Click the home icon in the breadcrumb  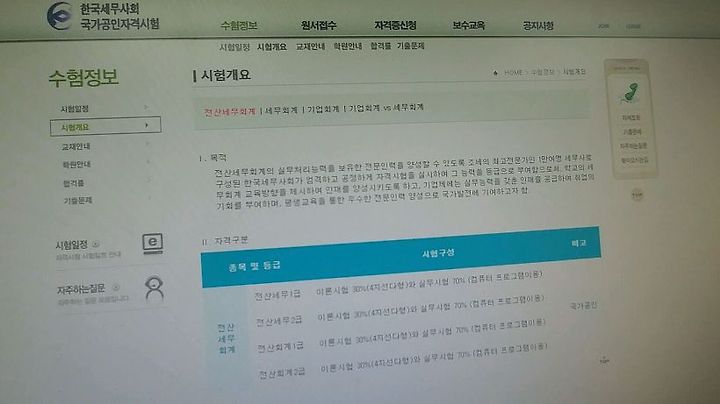click(495, 73)
